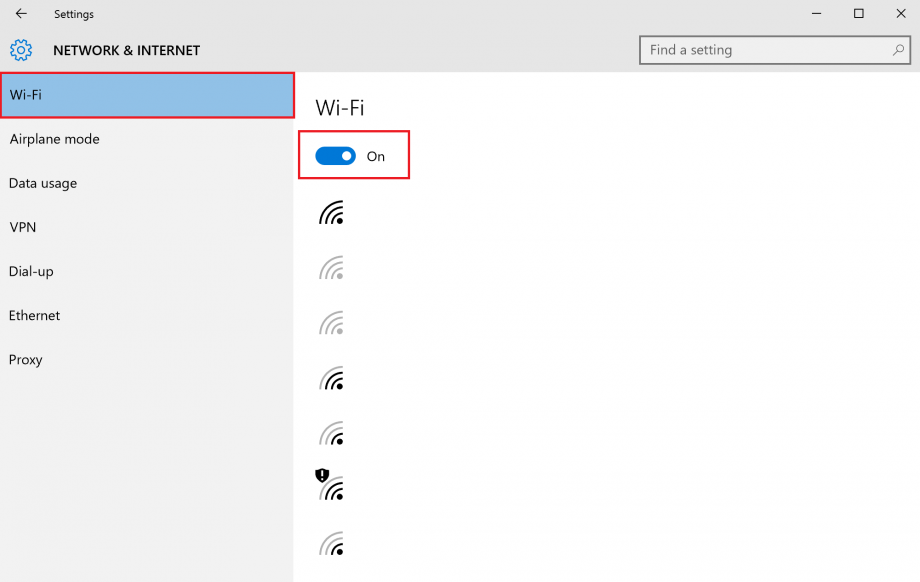Open Airplane mode to toggle flight settings
Image resolution: width=920 pixels, height=582 pixels.
(x=54, y=139)
